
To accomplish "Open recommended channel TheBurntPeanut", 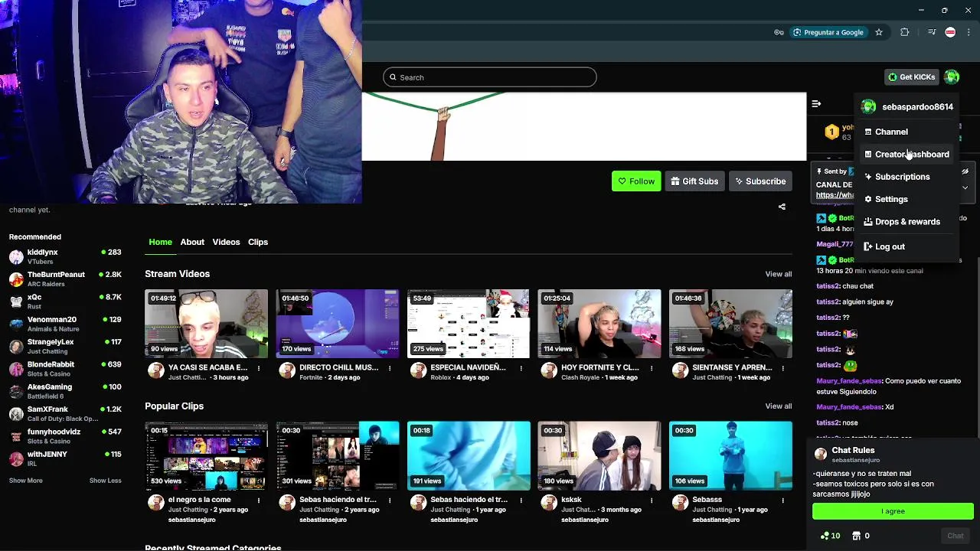I will [65, 279].
